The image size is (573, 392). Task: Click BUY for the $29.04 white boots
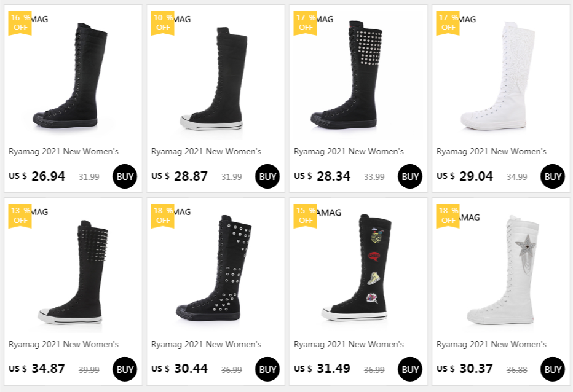point(553,177)
